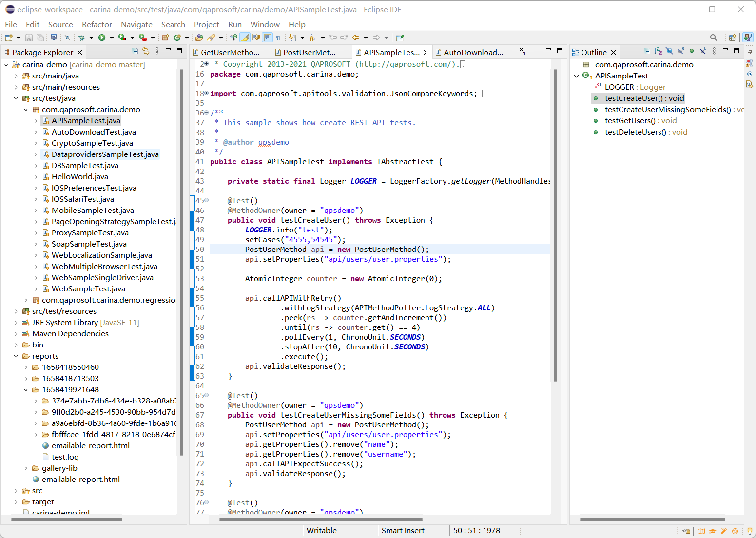
Task: Collapse the reports folder in tree
Action: [x=16, y=356]
